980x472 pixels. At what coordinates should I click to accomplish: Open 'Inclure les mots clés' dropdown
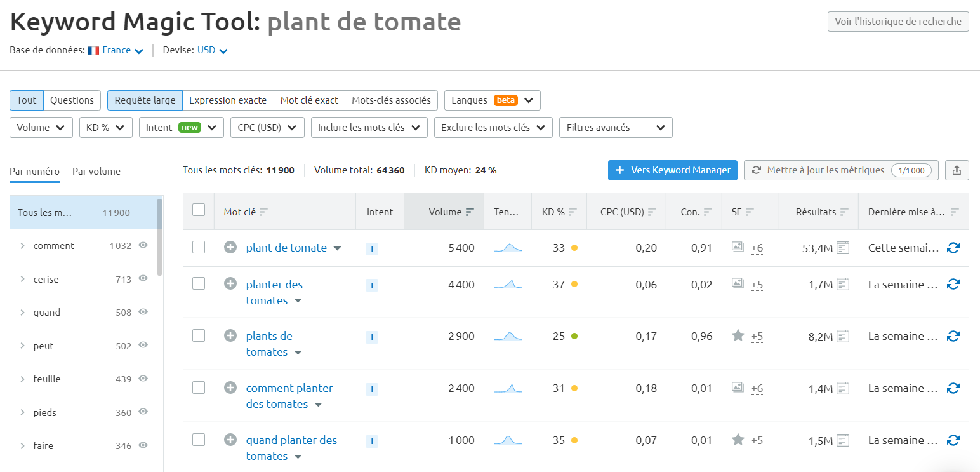[x=369, y=127]
